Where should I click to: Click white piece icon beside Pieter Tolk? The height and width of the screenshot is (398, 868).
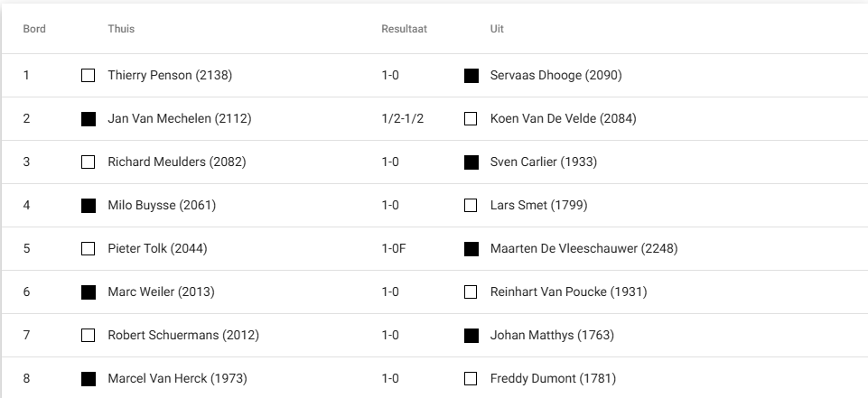[x=88, y=249]
